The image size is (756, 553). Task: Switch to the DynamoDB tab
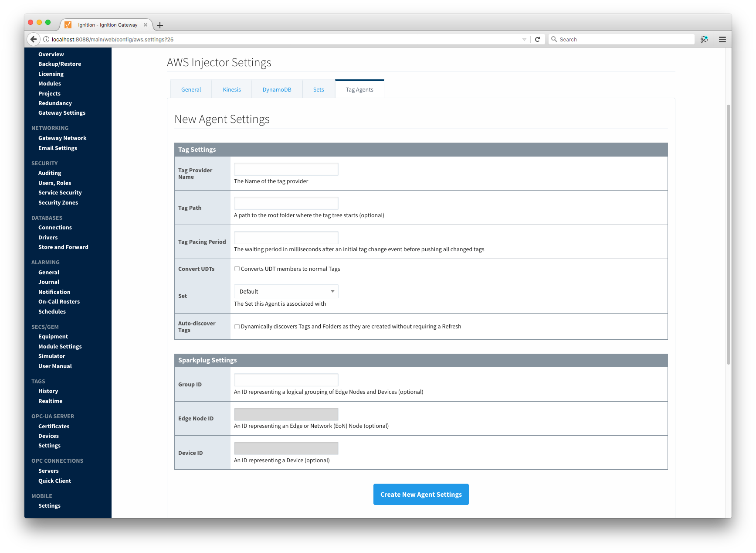coord(277,89)
